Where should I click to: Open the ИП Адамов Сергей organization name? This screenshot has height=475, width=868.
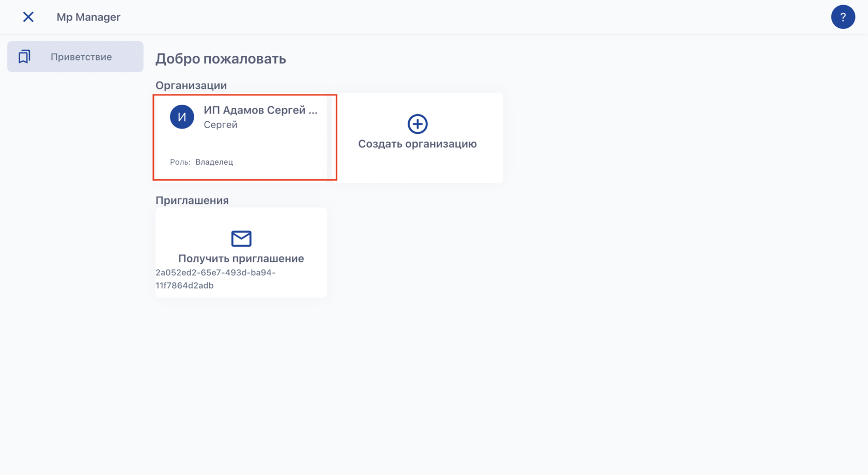(x=260, y=110)
